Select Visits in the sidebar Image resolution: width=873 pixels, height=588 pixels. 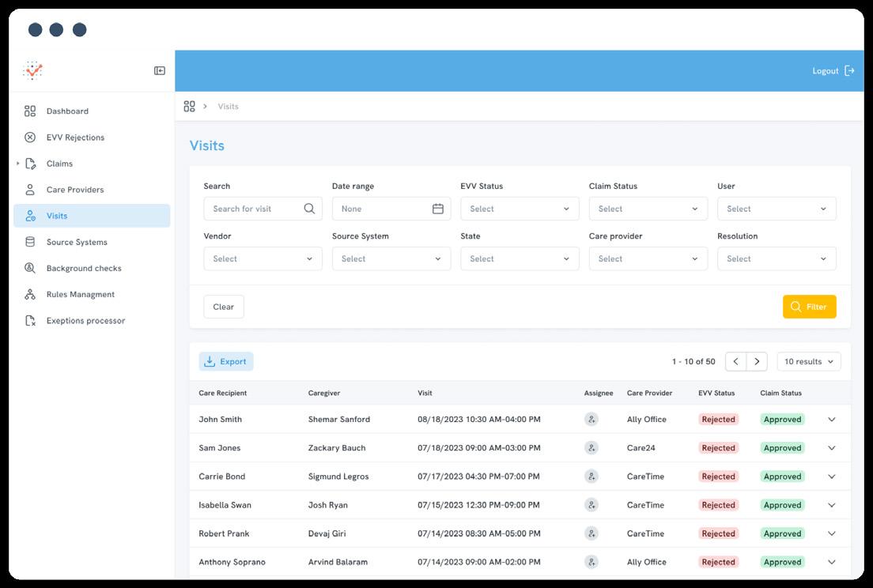[x=92, y=216]
